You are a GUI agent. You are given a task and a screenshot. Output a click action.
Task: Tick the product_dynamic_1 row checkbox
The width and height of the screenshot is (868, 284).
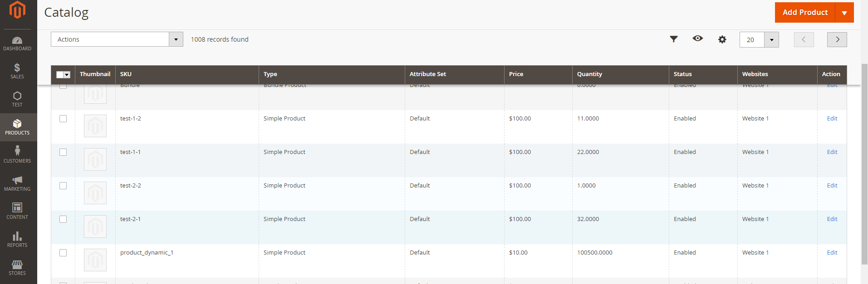63,253
